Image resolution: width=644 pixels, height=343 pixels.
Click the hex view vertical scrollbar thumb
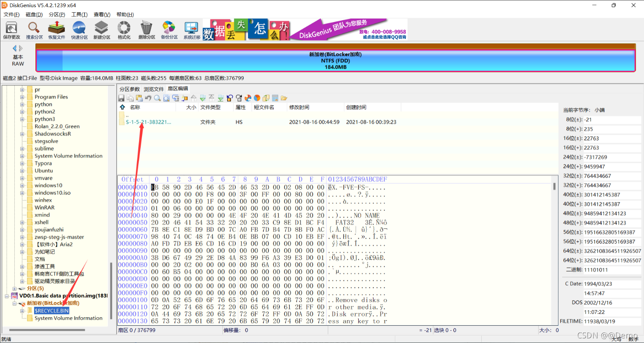tap(554, 186)
